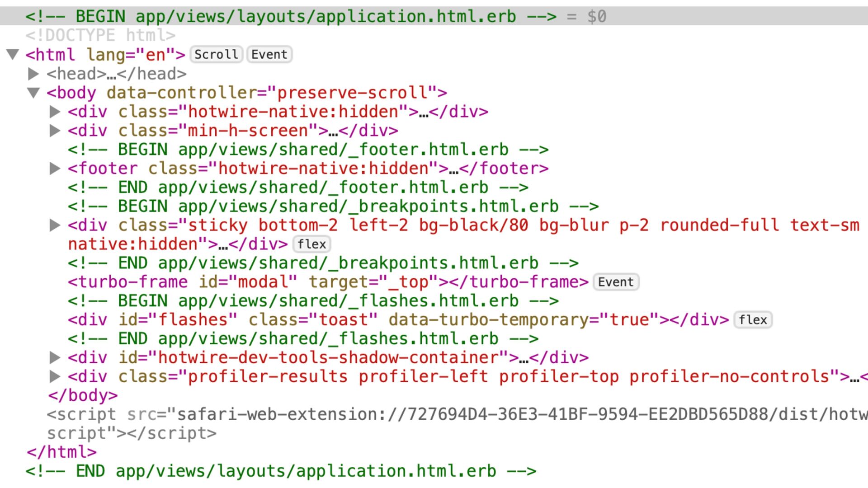
Task: Expand the hotwire-dev-tools-shadow-container div
Action: tap(55, 357)
